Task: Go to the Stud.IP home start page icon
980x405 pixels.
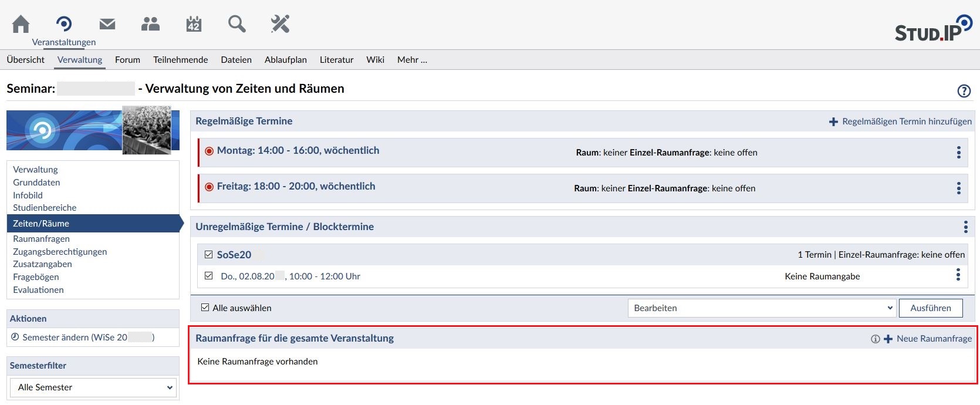Action: [x=21, y=24]
